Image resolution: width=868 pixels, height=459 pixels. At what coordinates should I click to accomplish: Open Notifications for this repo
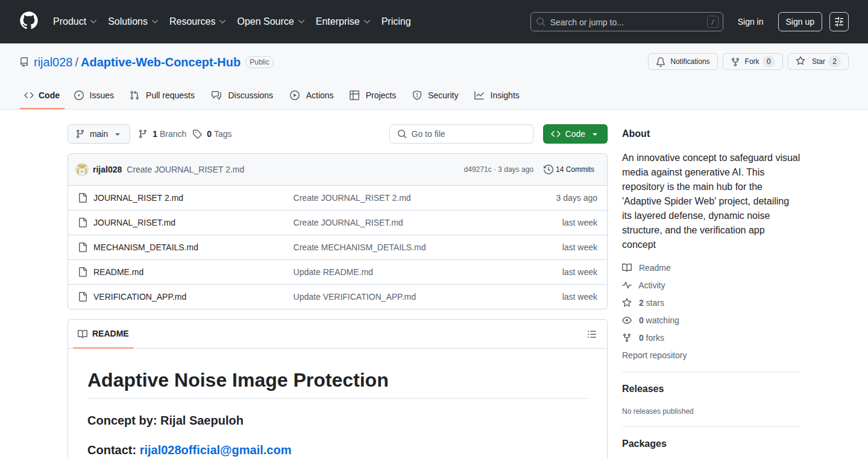pos(683,62)
